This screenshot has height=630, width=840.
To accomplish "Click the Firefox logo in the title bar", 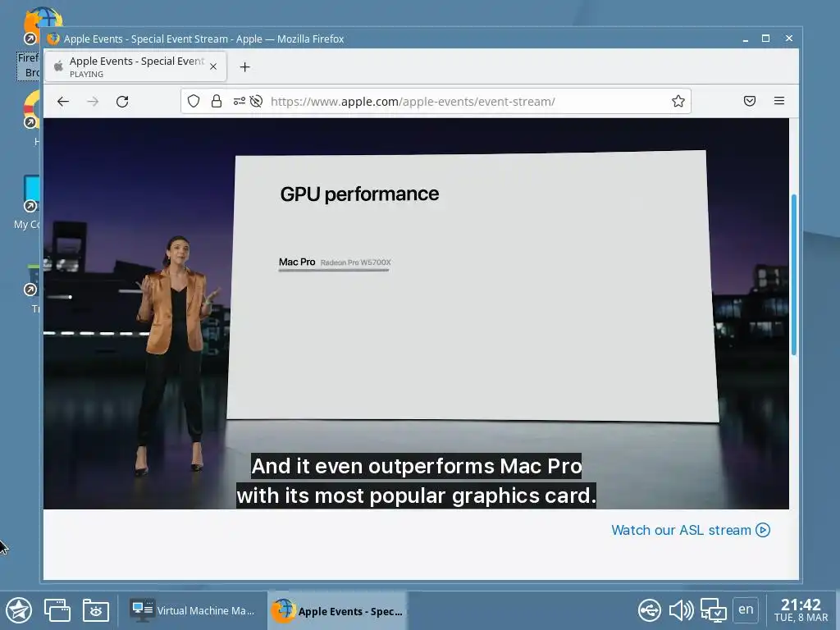I will click(52, 39).
